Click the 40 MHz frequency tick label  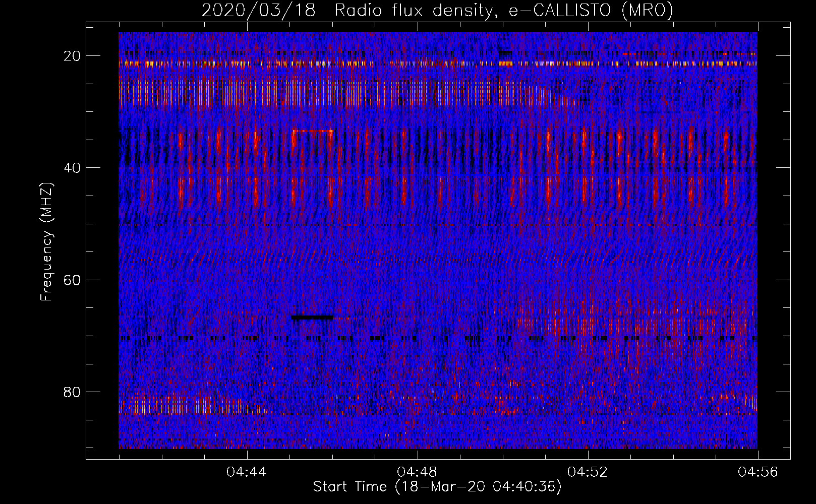tap(72, 168)
